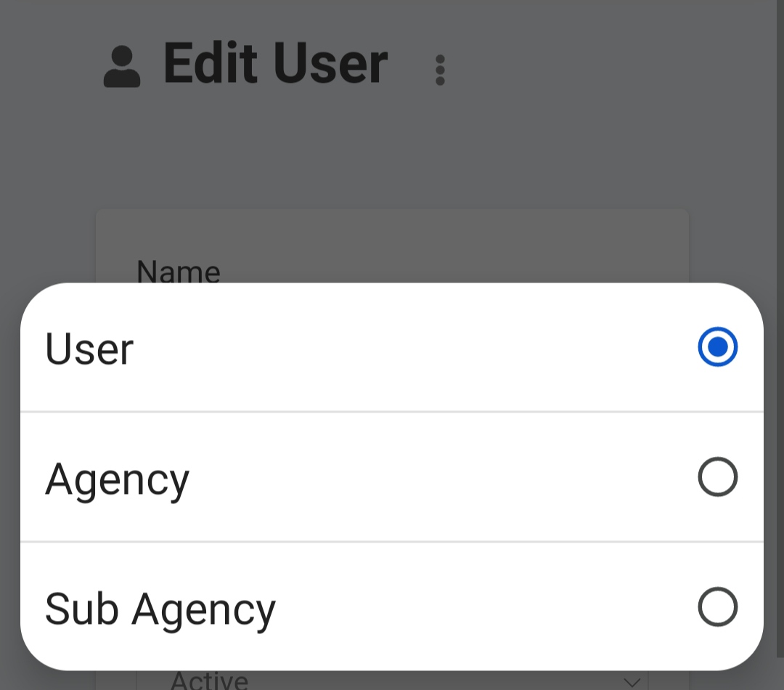784x690 pixels.
Task: Click the "Edit User" page heading
Action: [276, 65]
